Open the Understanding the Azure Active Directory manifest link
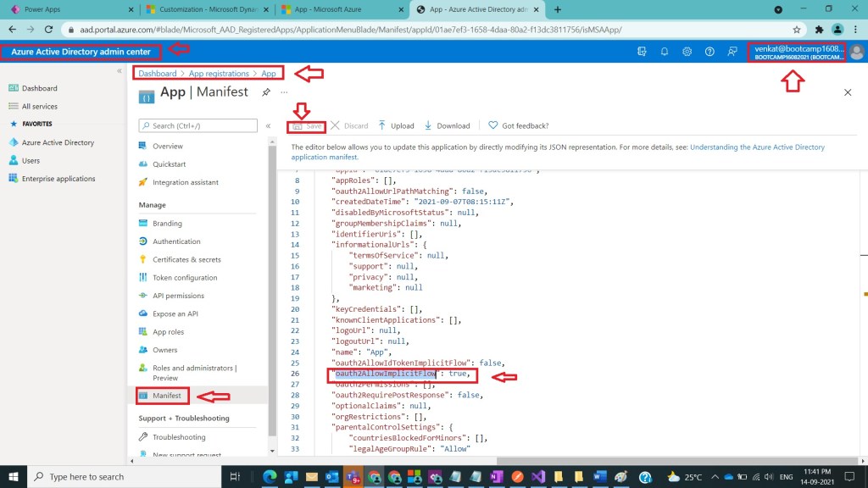Viewport: 868px width, 488px height. (x=757, y=147)
